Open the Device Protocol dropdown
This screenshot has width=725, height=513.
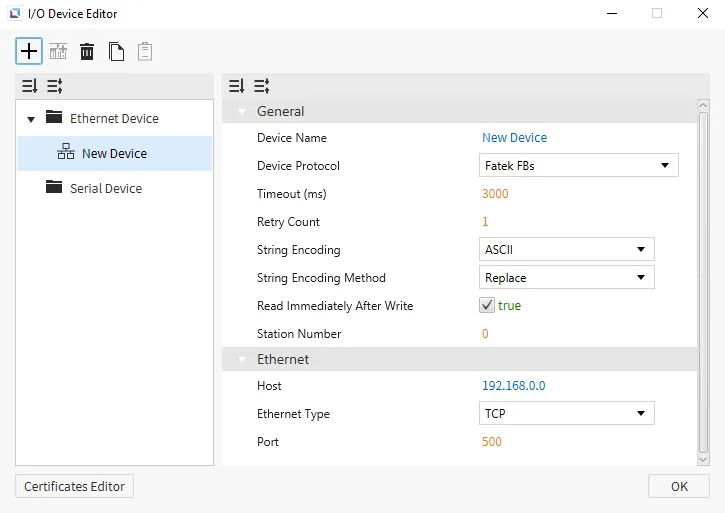tap(578, 166)
